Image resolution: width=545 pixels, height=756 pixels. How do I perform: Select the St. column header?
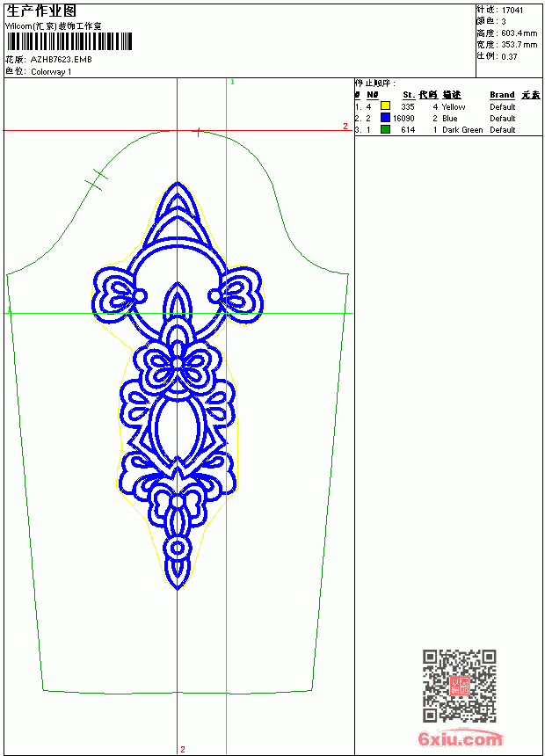[409, 95]
